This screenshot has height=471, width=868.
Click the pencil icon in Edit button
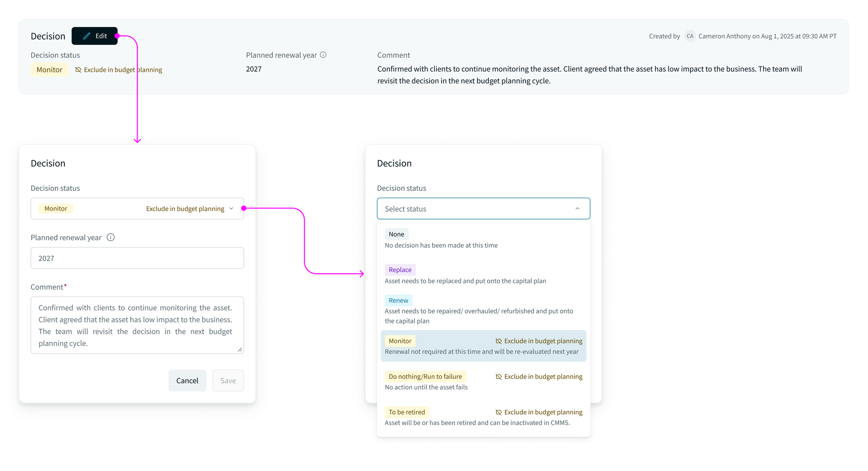click(86, 36)
